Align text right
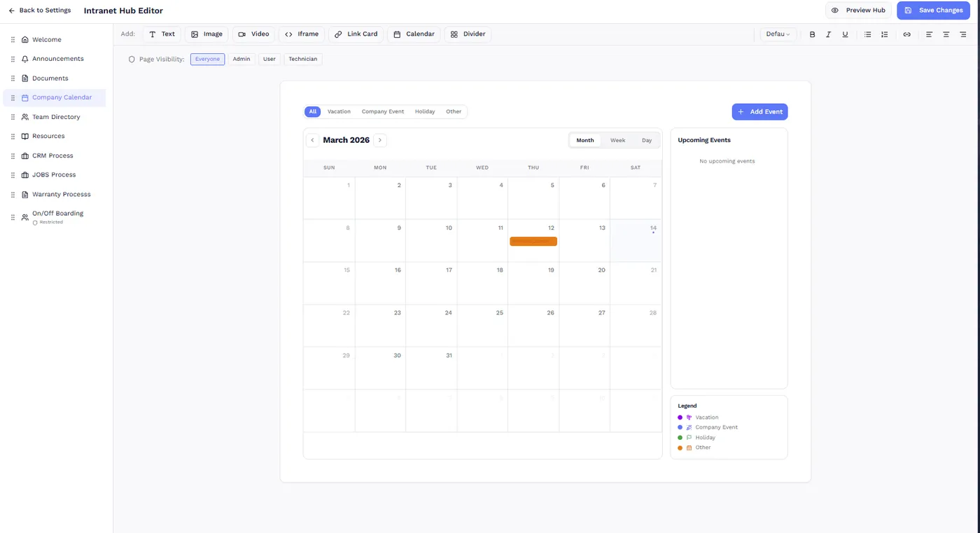This screenshot has height=533, width=980. [962, 34]
